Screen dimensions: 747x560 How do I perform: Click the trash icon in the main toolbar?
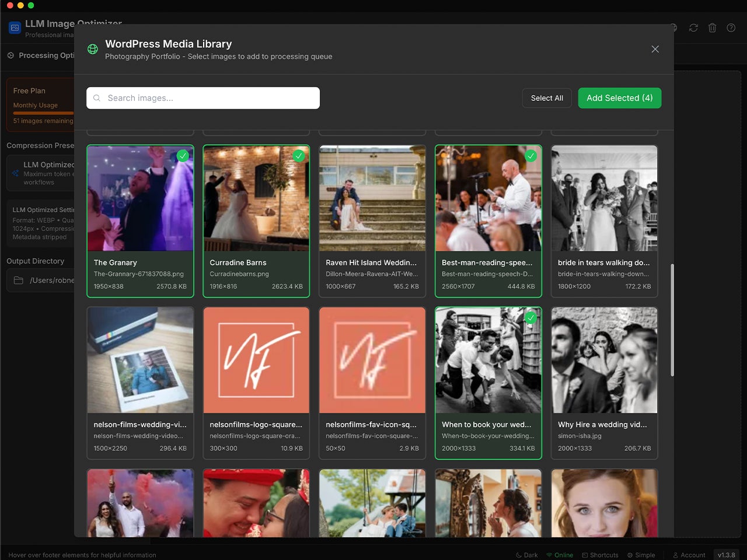pyautogui.click(x=712, y=28)
